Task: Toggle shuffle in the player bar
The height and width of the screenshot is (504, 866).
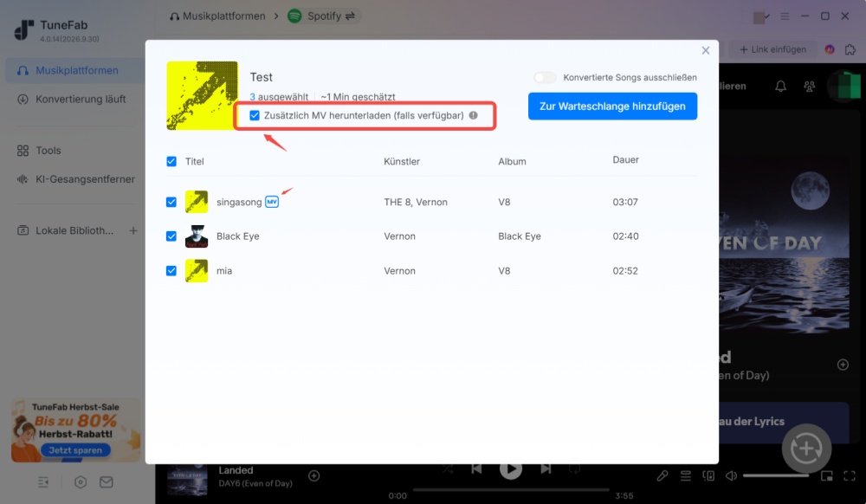Action: 448,468
